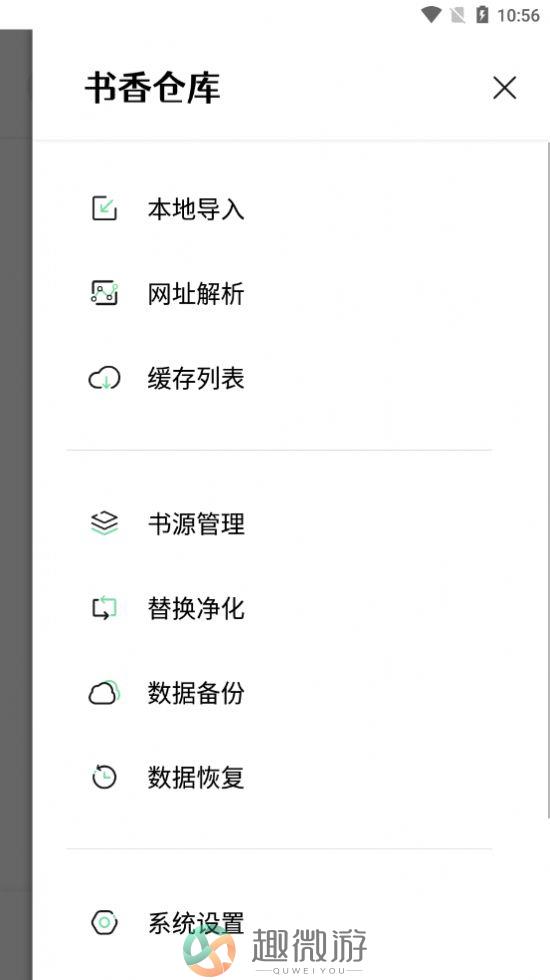Tap the 书香仓库 drawer title
Image resolution: width=550 pixels, height=980 pixels.
pyautogui.click(x=152, y=88)
